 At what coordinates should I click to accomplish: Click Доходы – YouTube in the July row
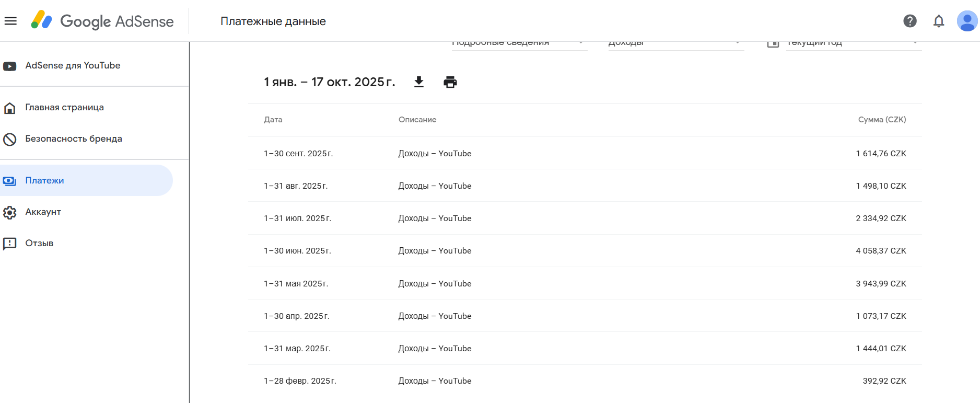[x=435, y=218]
